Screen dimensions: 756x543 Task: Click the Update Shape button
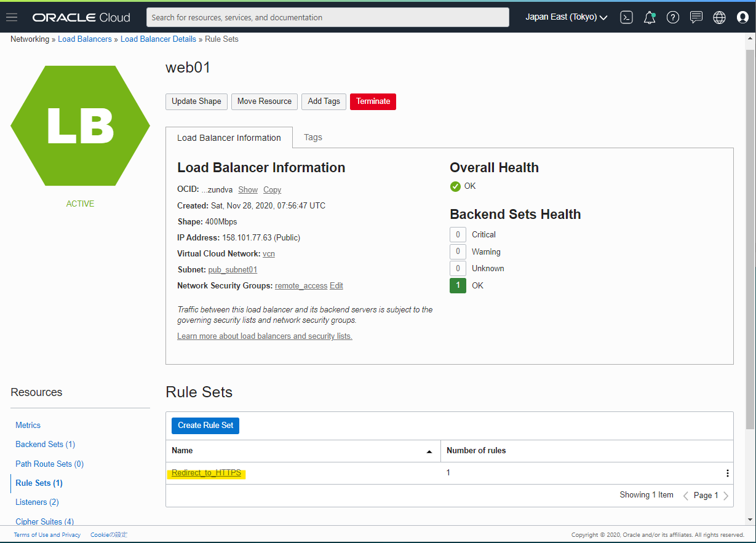[196, 101]
